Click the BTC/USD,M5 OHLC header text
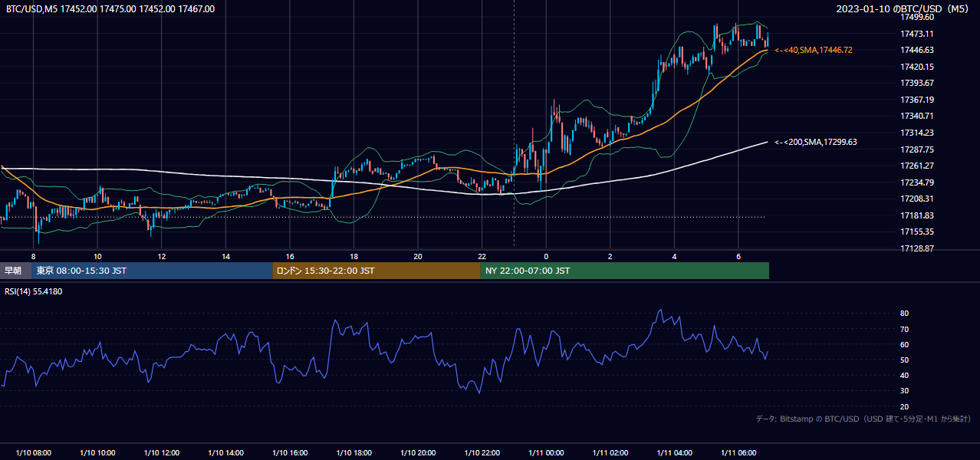The height and width of the screenshot is (460, 980). coord(110,9)
